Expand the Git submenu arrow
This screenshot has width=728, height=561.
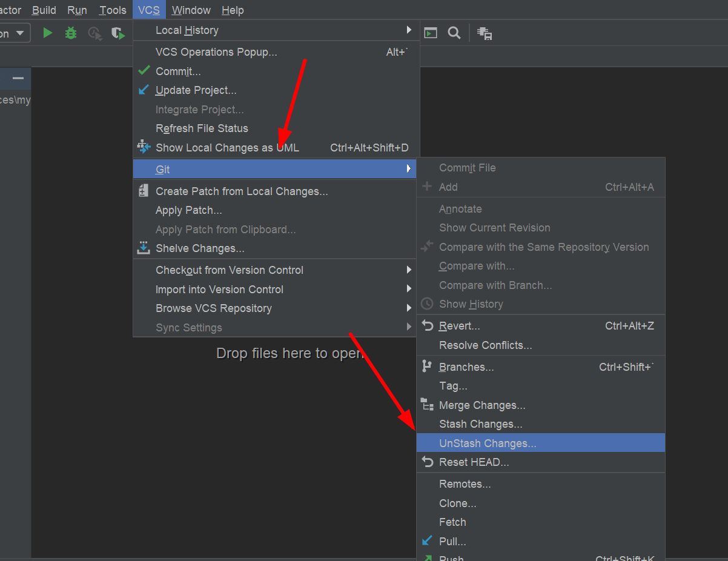click(x=409, y=169)
